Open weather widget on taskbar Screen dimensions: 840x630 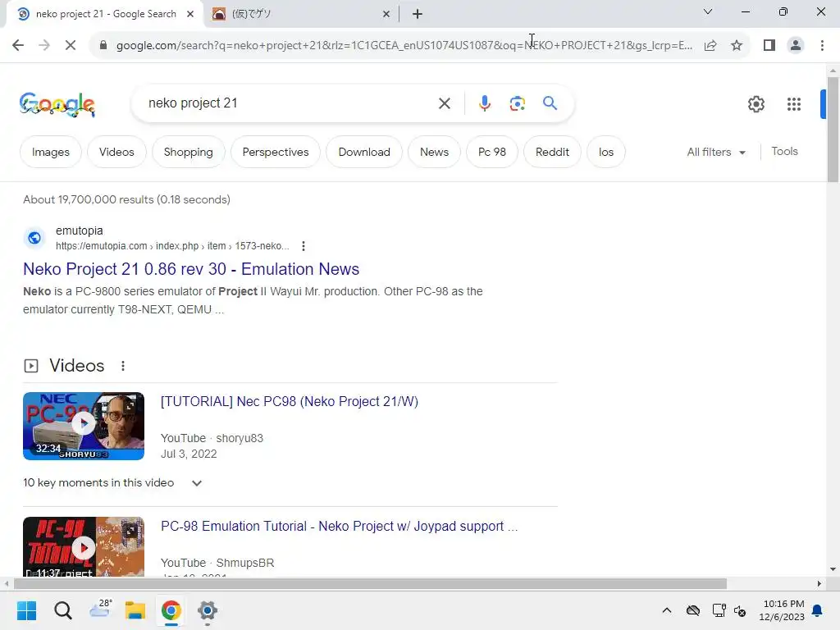[x=99, y=609]
